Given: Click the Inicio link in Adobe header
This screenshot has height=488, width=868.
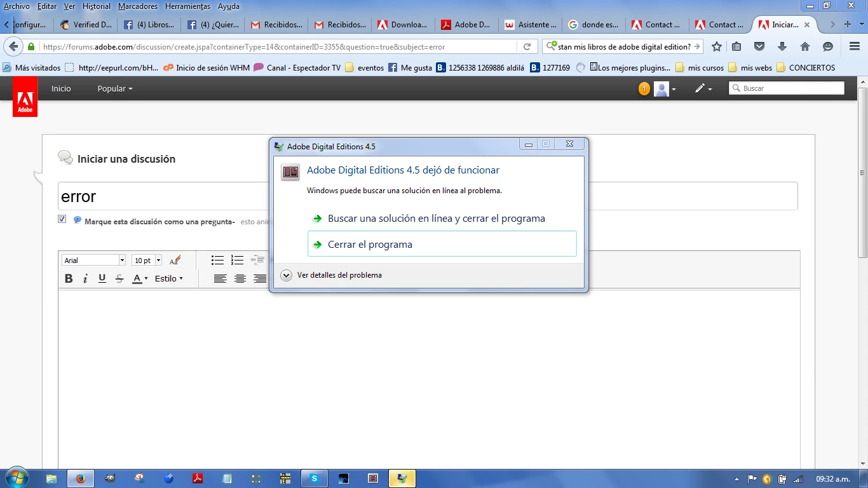Looking at the screenshot, I should pos(61,88).
